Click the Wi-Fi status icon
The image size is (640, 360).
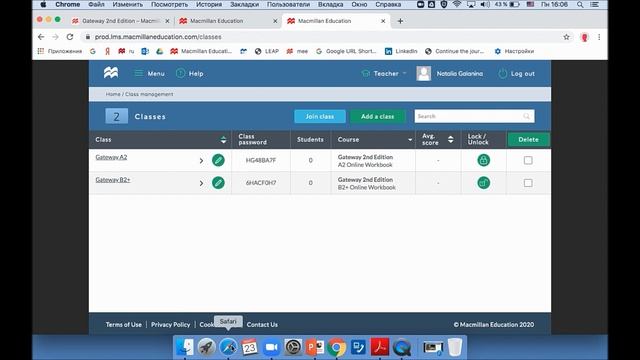point(457,4)
